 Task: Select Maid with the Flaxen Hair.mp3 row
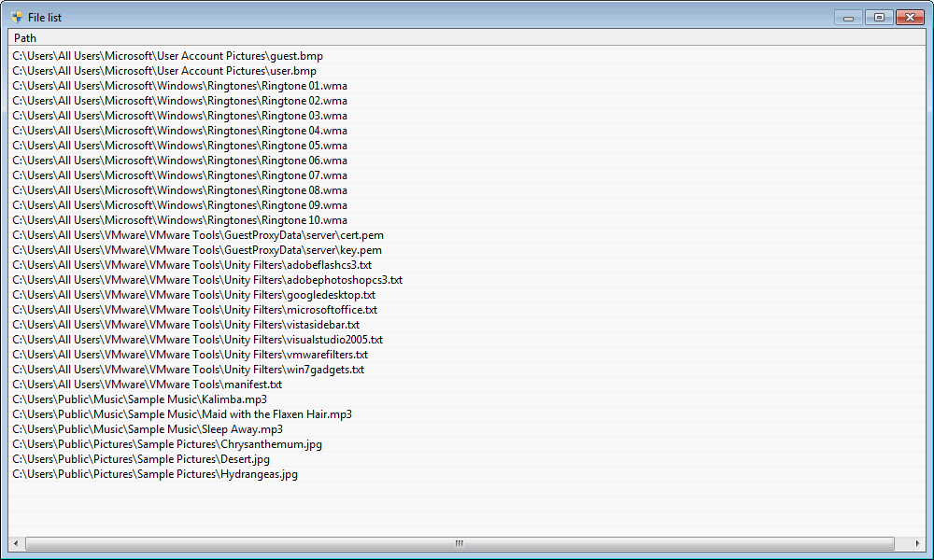467,413
